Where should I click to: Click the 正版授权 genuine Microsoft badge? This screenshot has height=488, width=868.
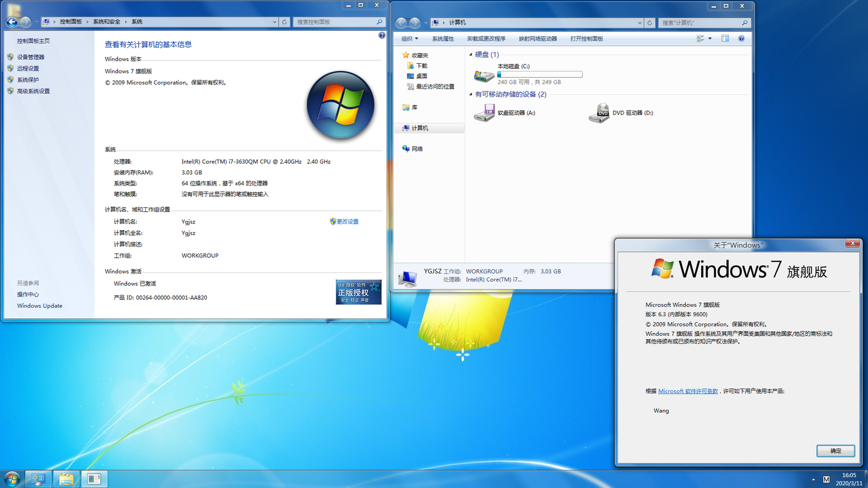359,292
